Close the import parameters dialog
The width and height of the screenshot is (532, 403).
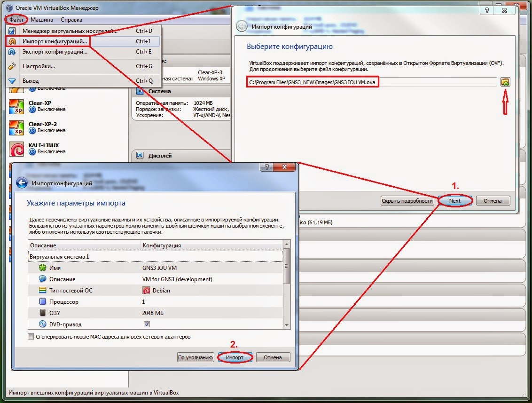tap(284, 166)
